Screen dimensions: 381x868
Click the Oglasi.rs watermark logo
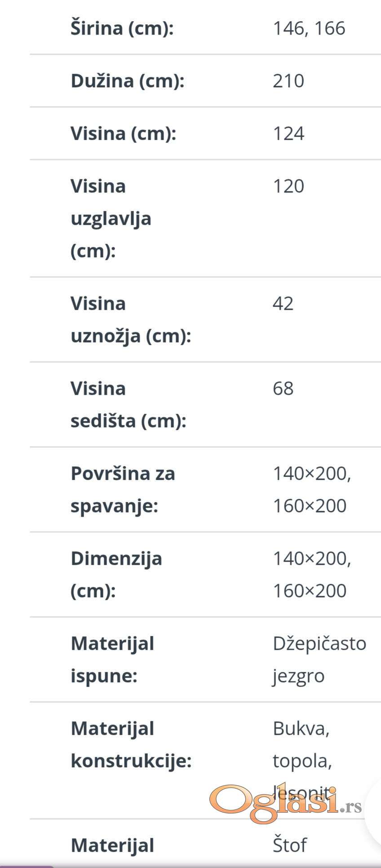(x=285, y=804)
